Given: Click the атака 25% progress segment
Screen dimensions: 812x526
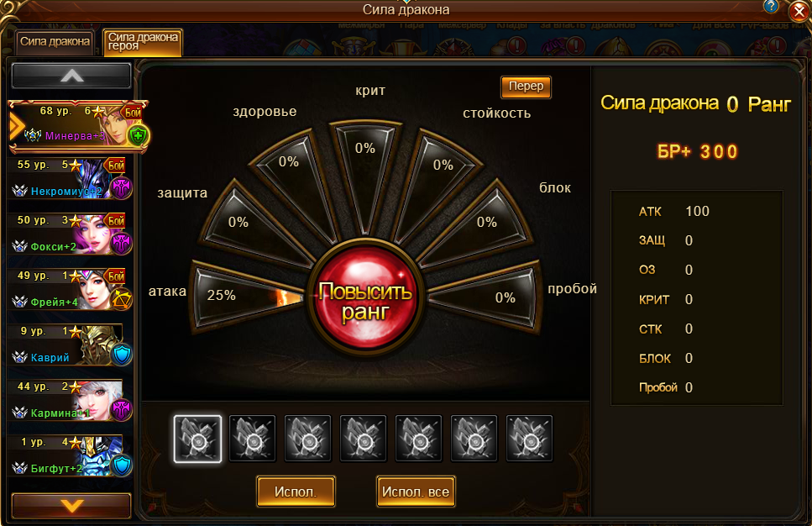Looking at the screenshot, I should [246, 296].
